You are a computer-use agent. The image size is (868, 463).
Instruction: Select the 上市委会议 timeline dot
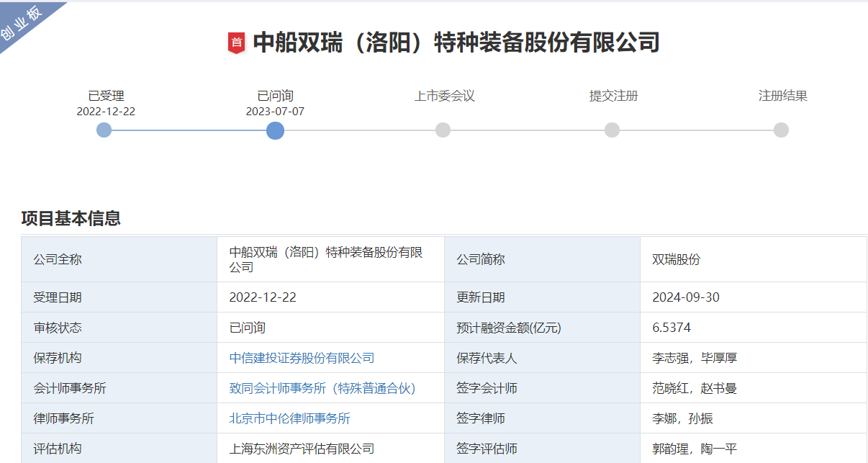tap(443, 130)
